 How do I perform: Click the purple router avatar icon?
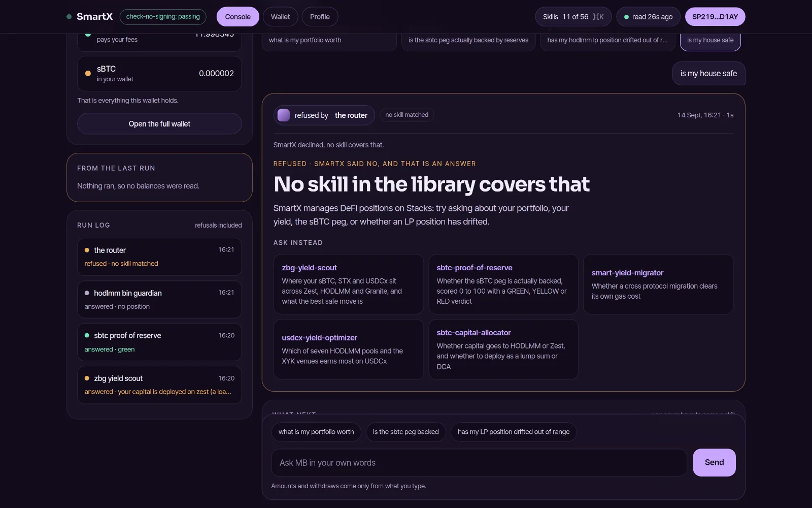coord(284,115)
